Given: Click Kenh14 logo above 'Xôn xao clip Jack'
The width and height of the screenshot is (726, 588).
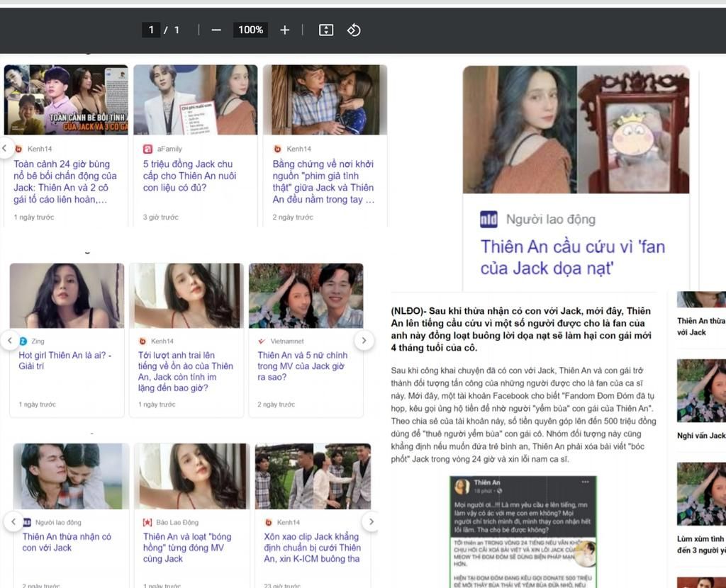Looking at the screenshot, I should (268, 522).
